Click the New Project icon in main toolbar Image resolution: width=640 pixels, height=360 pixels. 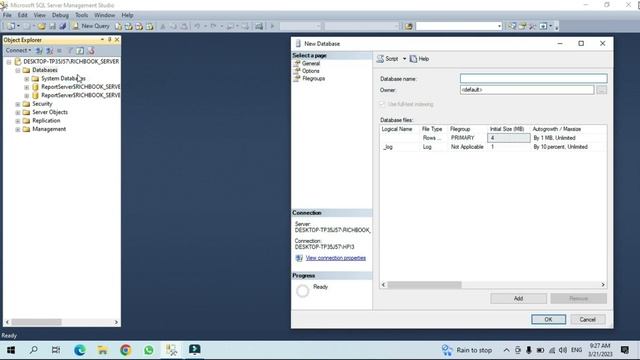[x=11, y=26]
